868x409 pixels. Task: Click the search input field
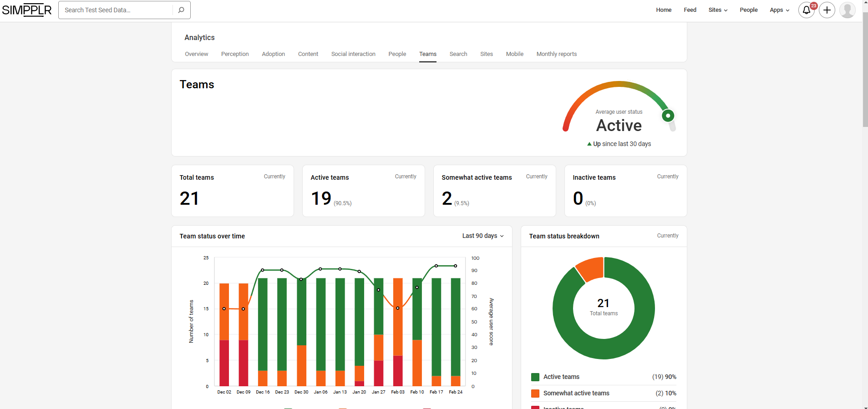tap(116, 10)
